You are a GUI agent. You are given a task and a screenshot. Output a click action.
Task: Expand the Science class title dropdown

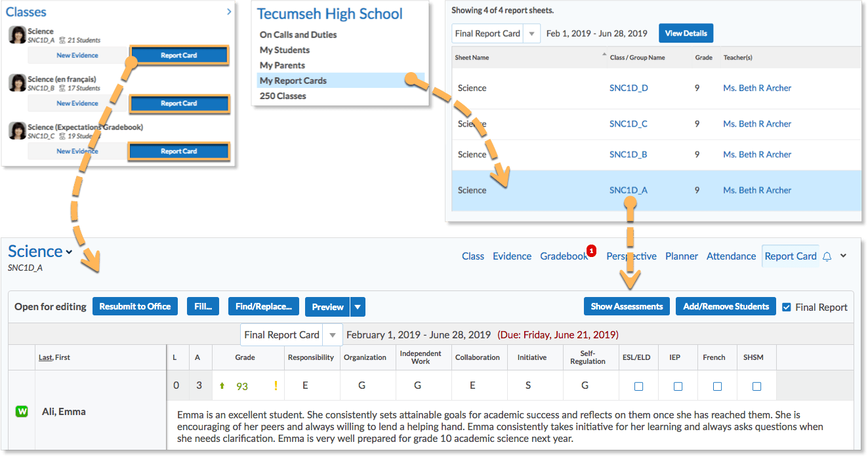click(x=69, y=252)
